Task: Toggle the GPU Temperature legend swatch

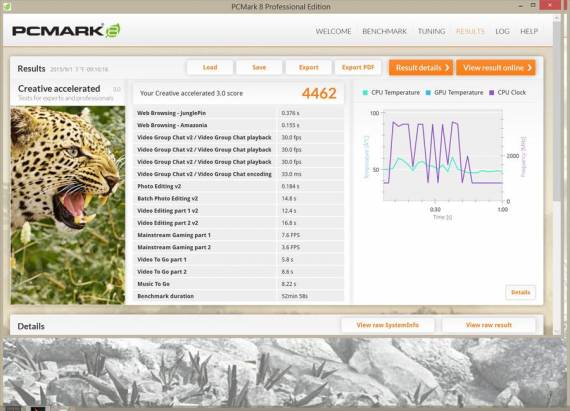Action: tap(428, 93)
